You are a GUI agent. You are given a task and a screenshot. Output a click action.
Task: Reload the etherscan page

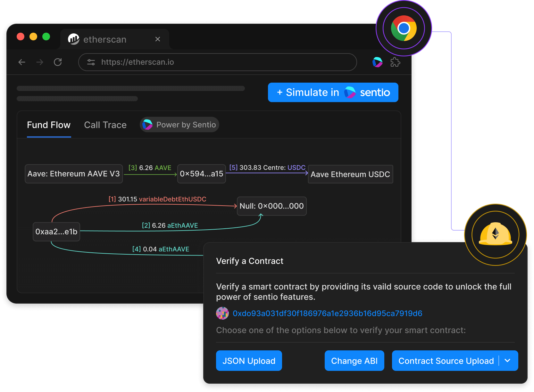[x=58, y=62]
